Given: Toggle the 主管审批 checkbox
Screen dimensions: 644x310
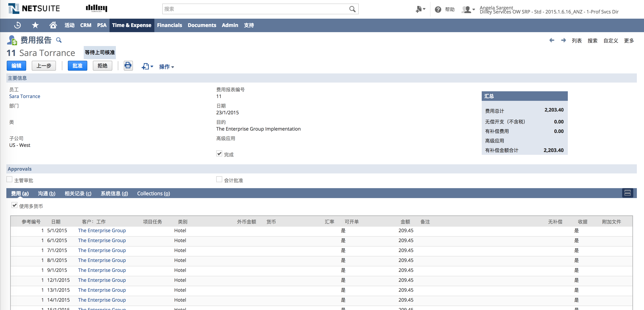Looking at the screenshot, I should tap(10, 179).
